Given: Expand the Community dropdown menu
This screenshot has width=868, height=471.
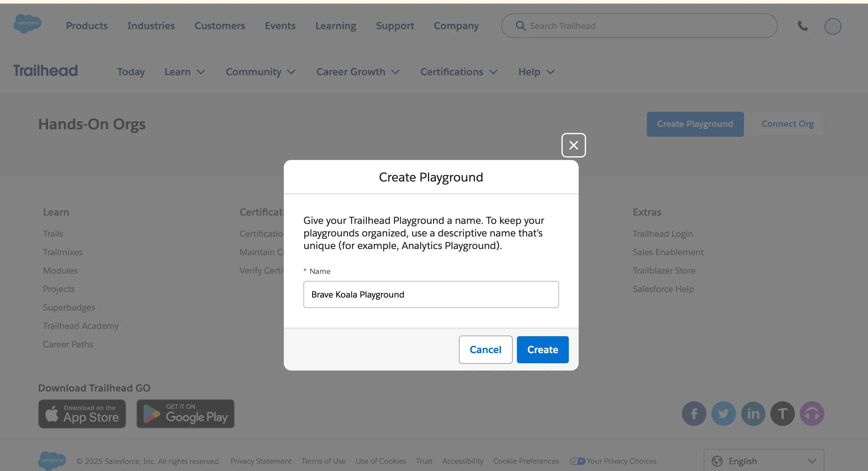Looking at the screenshot, I should point(260,72).
